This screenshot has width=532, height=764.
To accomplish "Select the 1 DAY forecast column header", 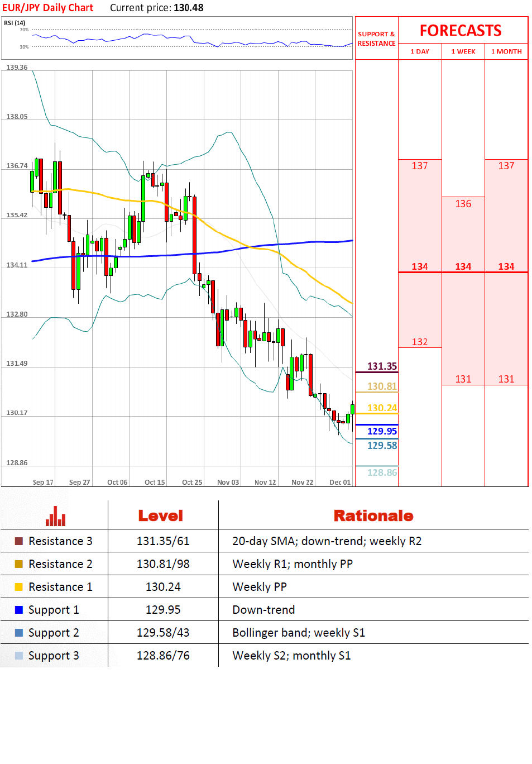I will pos(420,51).
